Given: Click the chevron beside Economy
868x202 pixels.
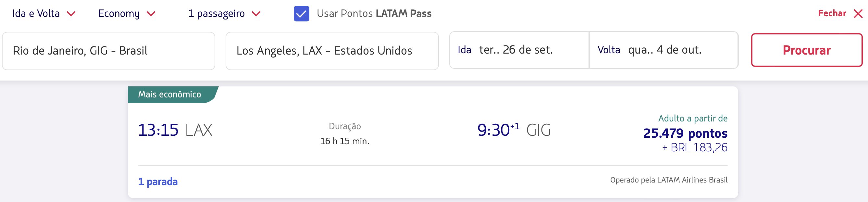Looking at the screenshot, I should pyautogui.click(x=151, y=14).
